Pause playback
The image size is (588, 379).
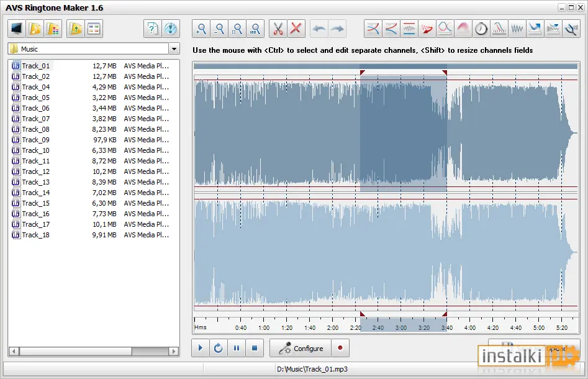236,348
